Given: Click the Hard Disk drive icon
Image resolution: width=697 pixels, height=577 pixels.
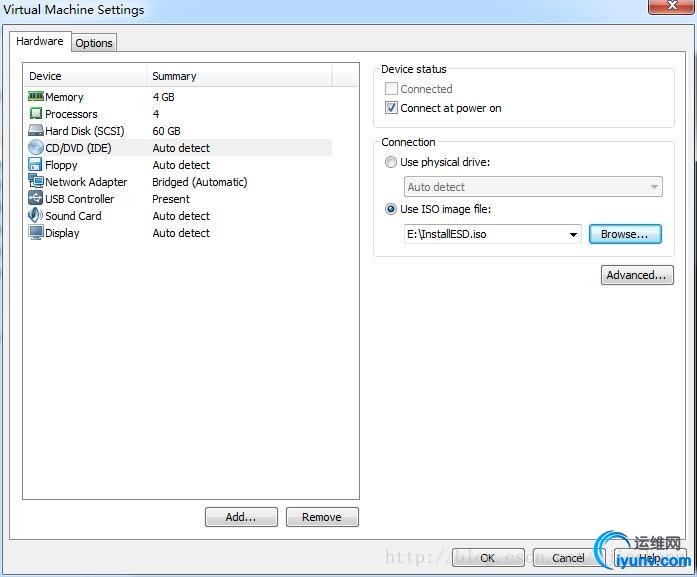Looking at the screenshot, I should tap(36, 130).
